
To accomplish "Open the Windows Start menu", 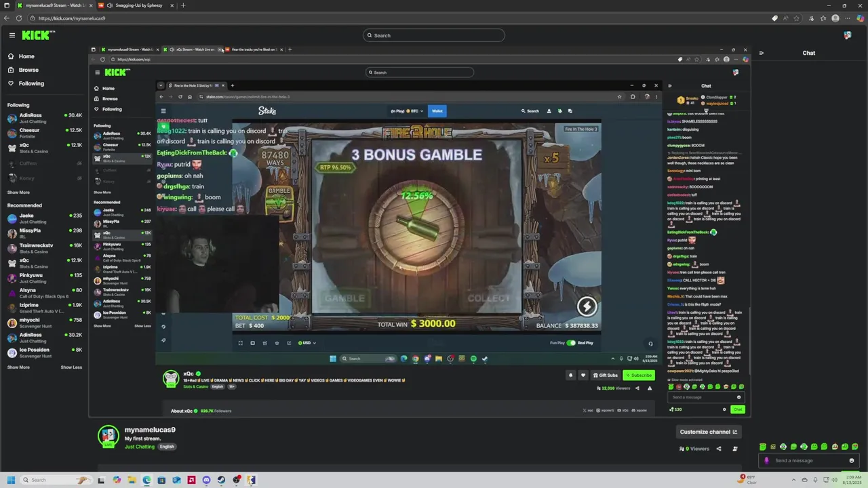I will [10, 480].
